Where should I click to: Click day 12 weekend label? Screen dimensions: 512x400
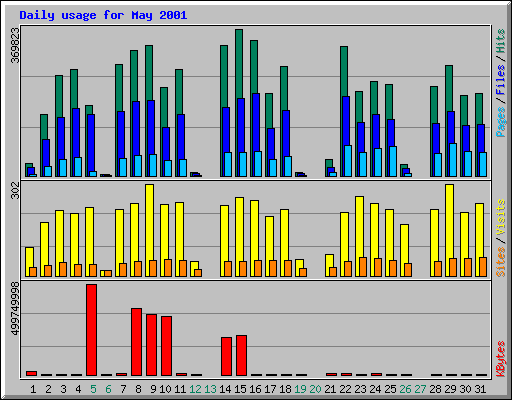coord(195,389)
